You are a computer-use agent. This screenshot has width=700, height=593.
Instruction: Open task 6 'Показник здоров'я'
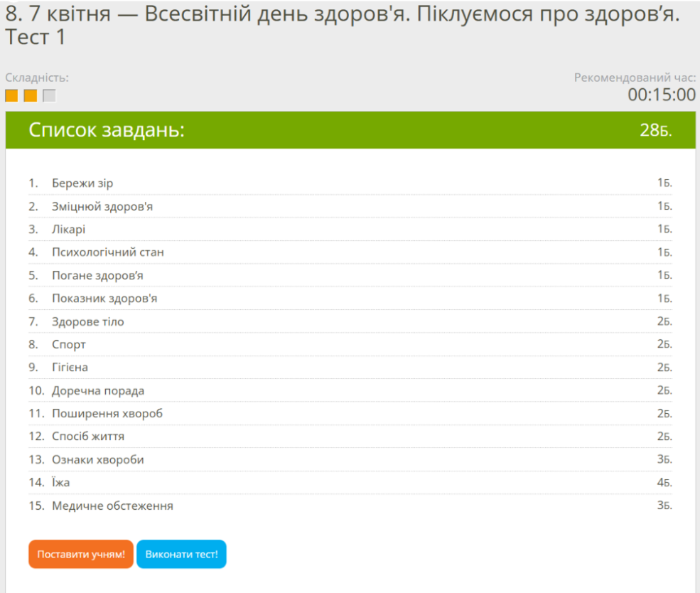104,299
